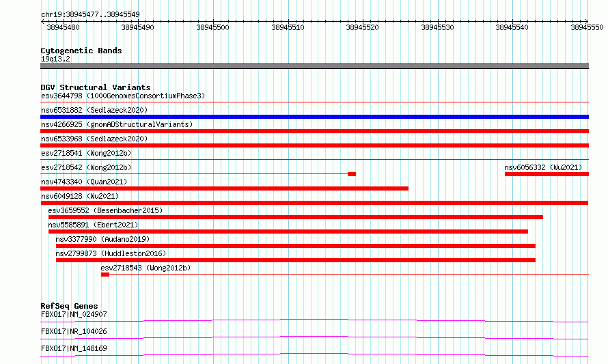
Task: Click the 19q13.2 band label
Action: pos(55,59)
